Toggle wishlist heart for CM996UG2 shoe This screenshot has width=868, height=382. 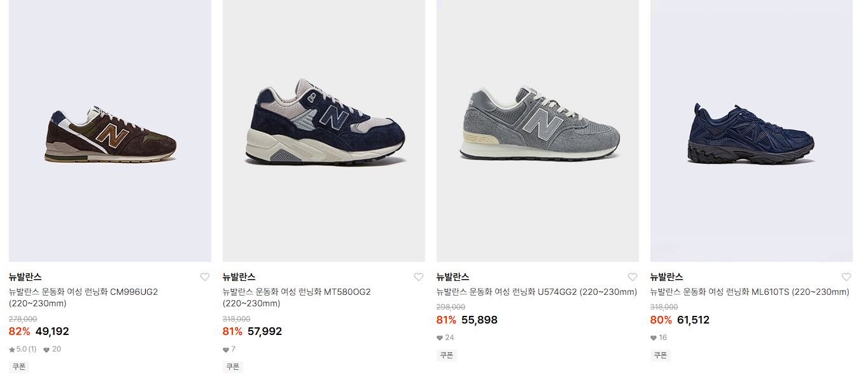205,277
